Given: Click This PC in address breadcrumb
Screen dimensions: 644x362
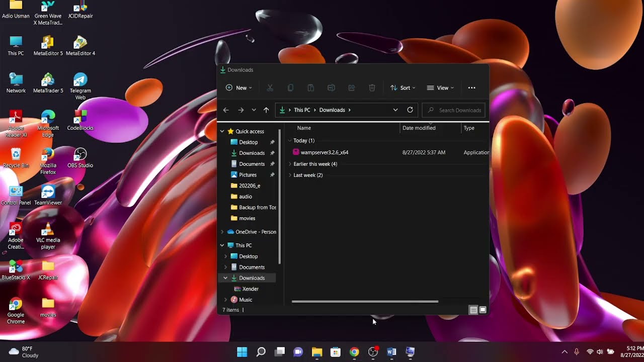Looking at the screenshot, I should pyautogui.click(x=302, y=110).
